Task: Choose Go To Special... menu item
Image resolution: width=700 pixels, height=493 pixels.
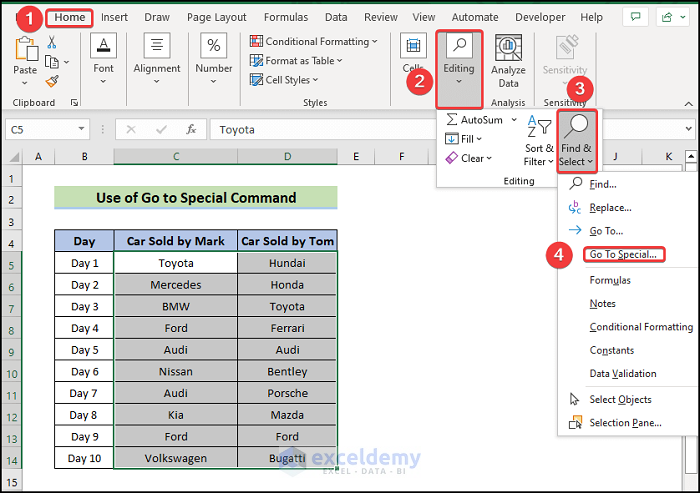Action: tap(624, 255)
